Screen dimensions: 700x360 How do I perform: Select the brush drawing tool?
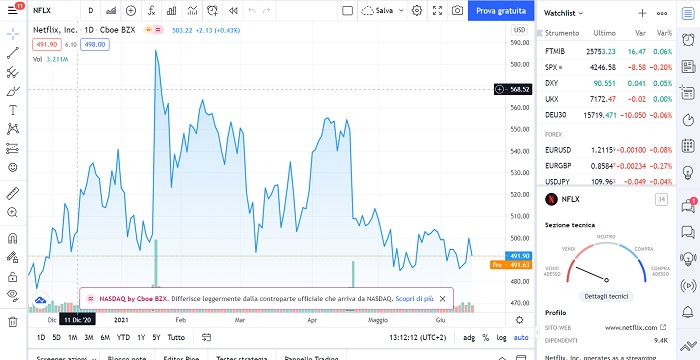13,91
